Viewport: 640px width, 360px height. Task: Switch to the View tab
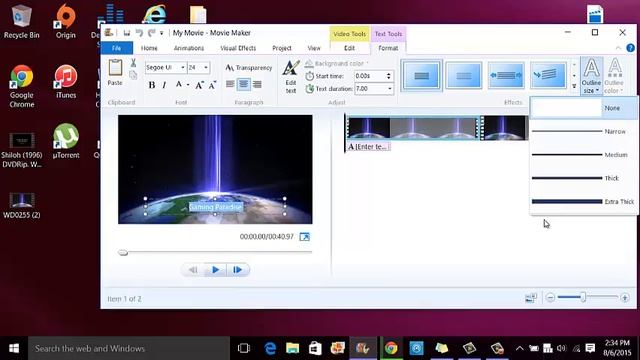[x=314, y=48]
